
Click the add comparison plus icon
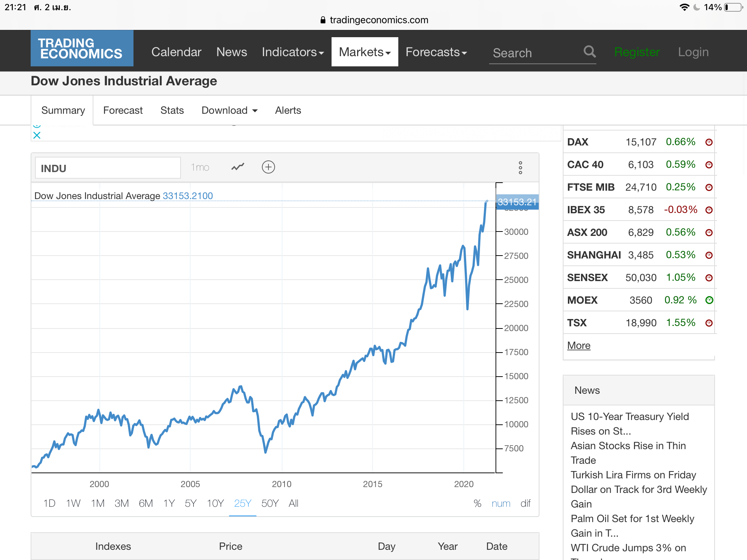click(x=268, y=167)
